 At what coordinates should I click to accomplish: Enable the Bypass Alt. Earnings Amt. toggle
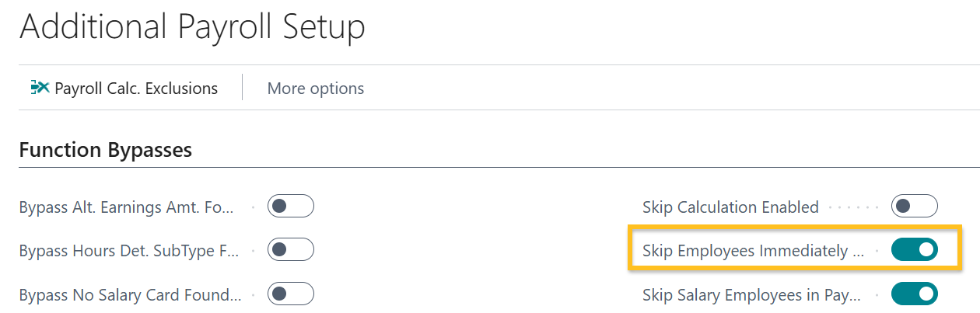290,207
